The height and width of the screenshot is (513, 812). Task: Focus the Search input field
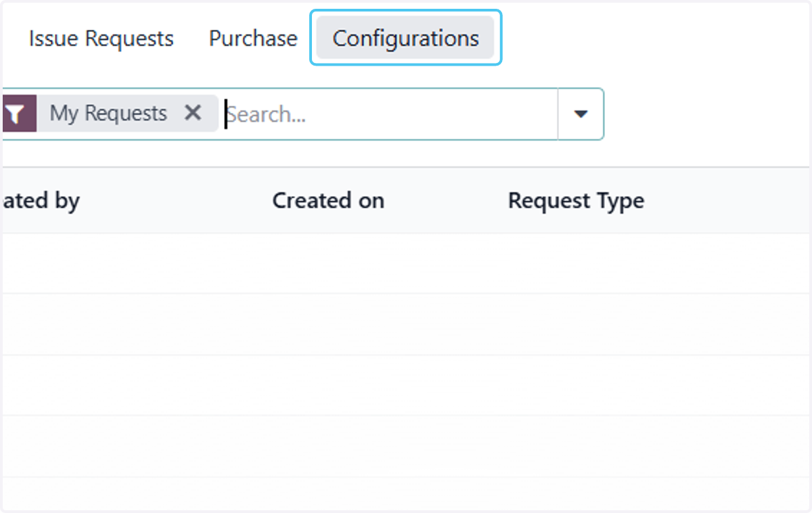click(x=390, y=114)
